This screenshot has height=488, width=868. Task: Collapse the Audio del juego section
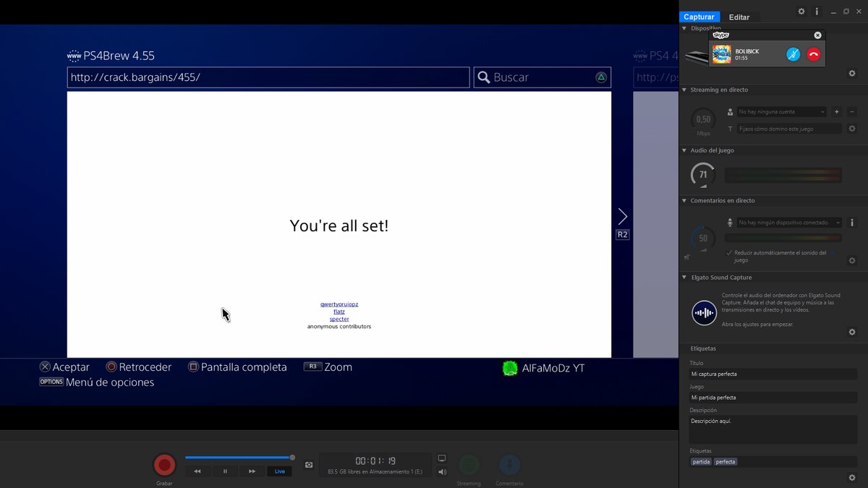pyautogui.click(x=684, y=150)
